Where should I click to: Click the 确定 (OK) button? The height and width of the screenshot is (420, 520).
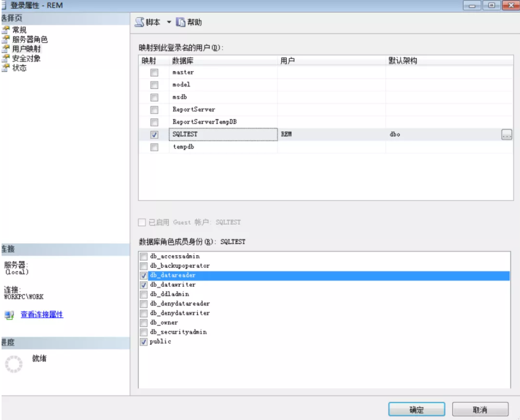416,409
